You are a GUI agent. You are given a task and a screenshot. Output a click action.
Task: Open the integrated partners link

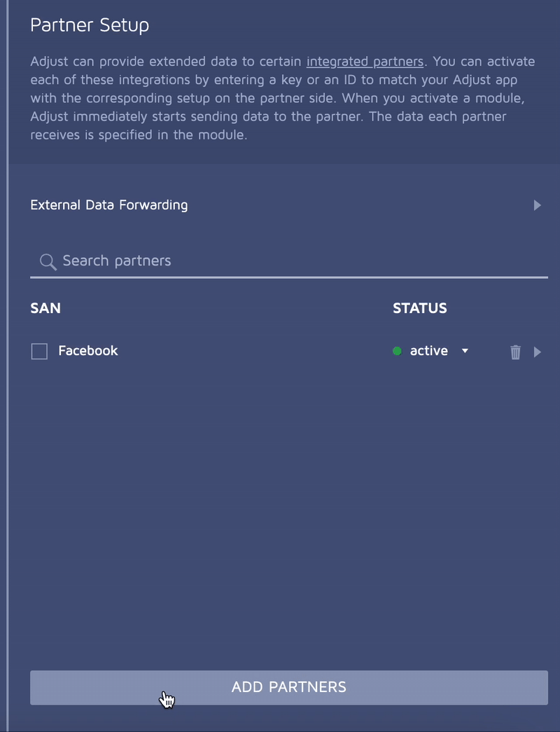[x=365, y=62]
